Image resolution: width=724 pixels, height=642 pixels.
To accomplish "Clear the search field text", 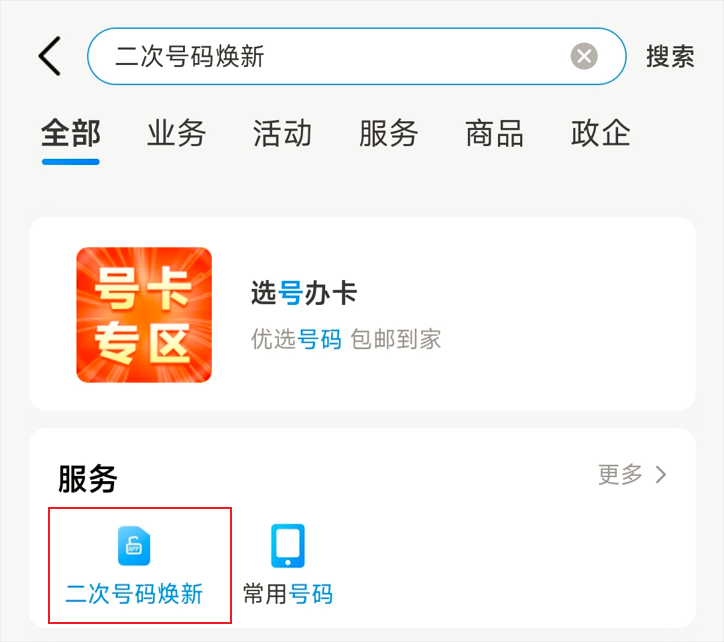I will point(584,56).
